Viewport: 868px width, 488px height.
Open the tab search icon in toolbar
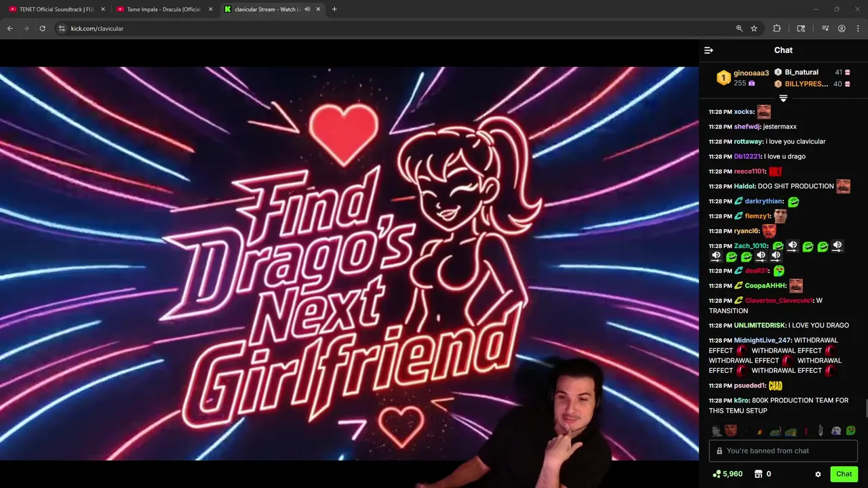[x=801, y=28]
